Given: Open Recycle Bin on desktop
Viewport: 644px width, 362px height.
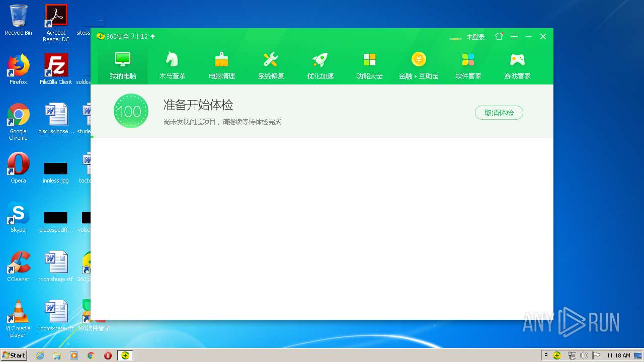Looking at the screenshot, I should point(18,20).
